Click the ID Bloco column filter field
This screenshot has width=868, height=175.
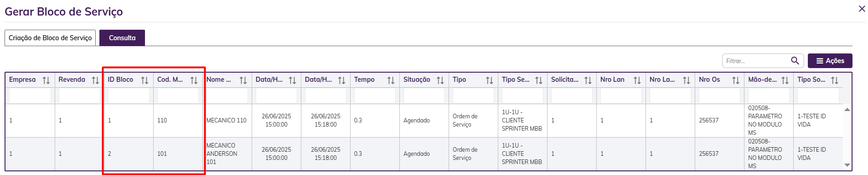coord(129,95)
